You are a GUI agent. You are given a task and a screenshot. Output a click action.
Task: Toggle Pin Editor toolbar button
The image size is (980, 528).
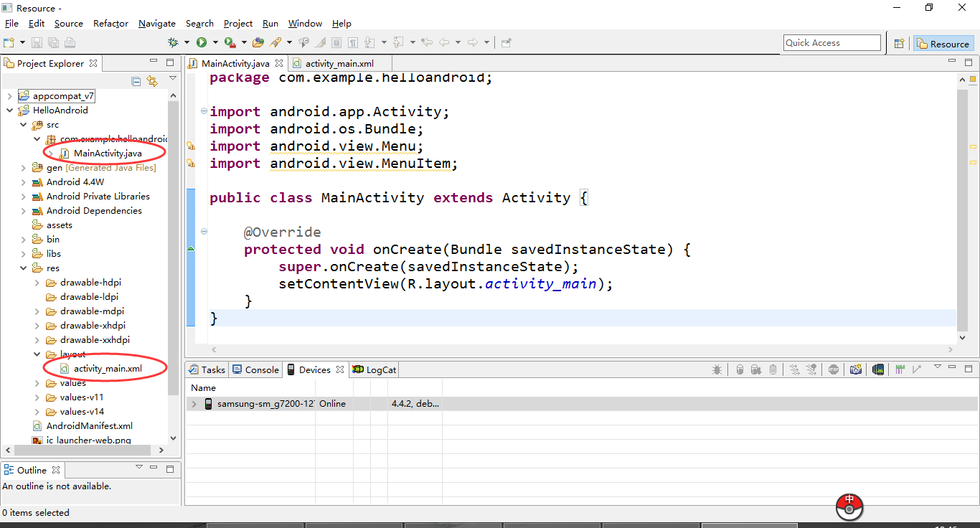[507, 43]
